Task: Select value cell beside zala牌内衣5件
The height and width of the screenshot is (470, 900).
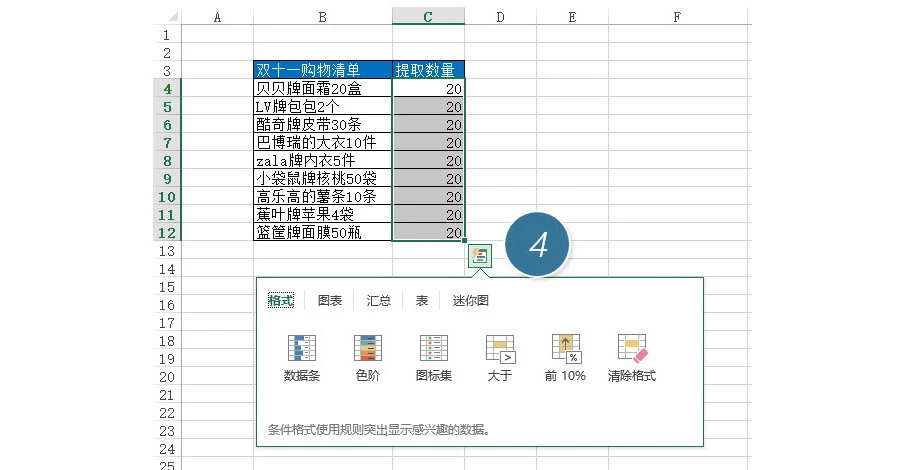Action: click(428, 160)
